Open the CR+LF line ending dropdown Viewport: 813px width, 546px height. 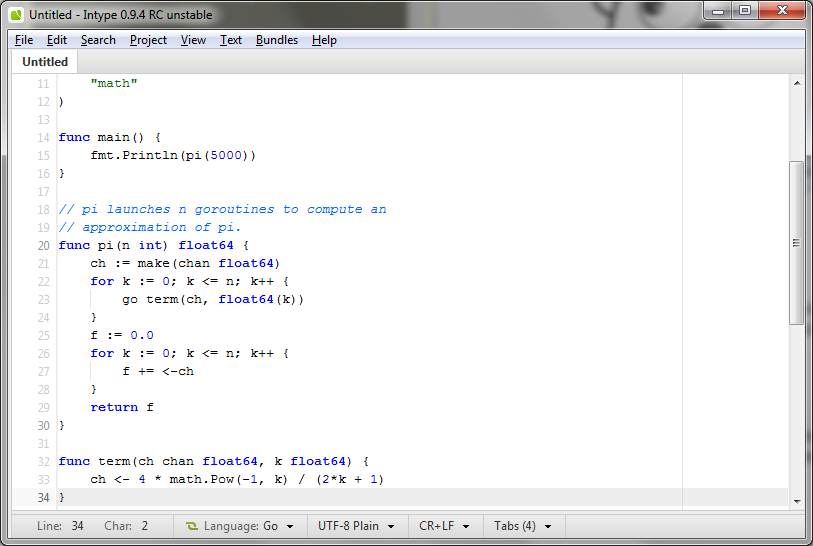click(444, 526)
